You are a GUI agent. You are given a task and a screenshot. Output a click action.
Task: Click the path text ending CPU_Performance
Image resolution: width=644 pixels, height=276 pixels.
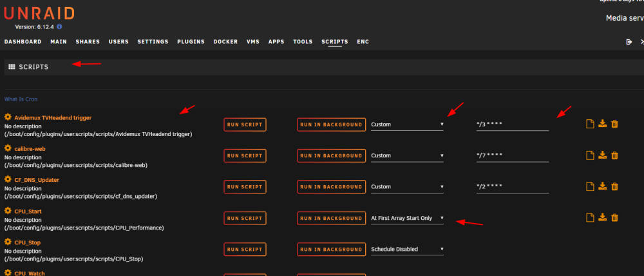[x=84, y=228]
